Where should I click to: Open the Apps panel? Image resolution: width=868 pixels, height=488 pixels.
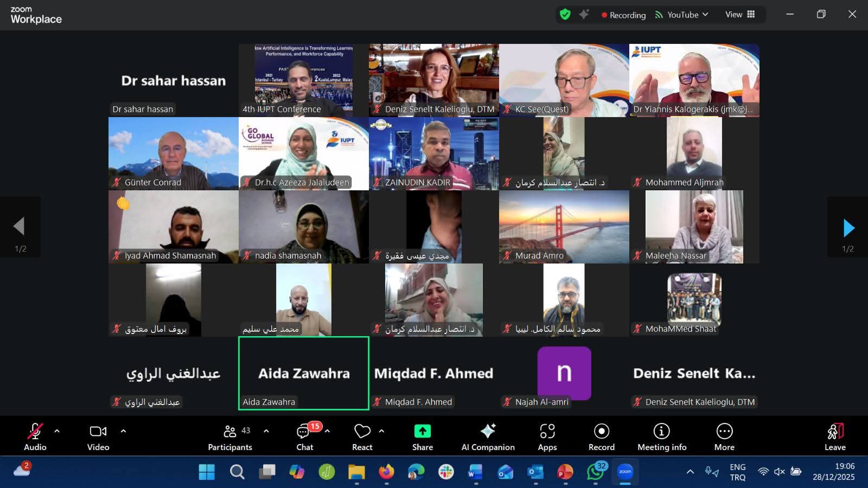(547, 438)
